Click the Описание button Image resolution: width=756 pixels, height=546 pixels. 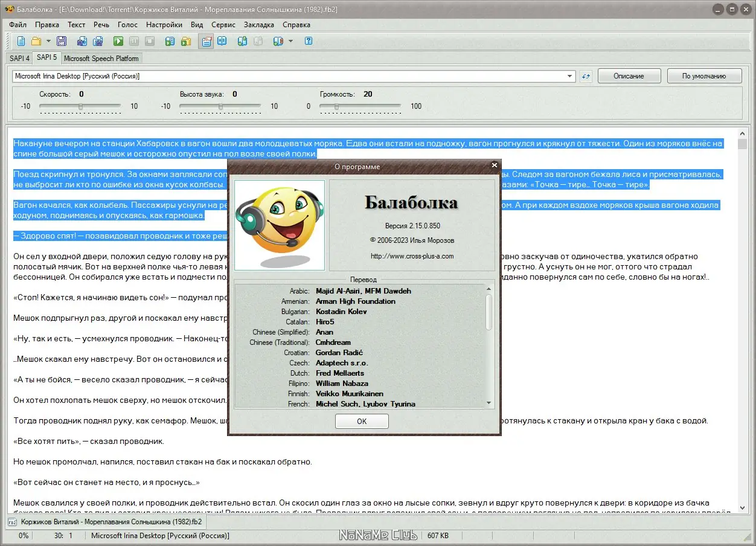629,76
